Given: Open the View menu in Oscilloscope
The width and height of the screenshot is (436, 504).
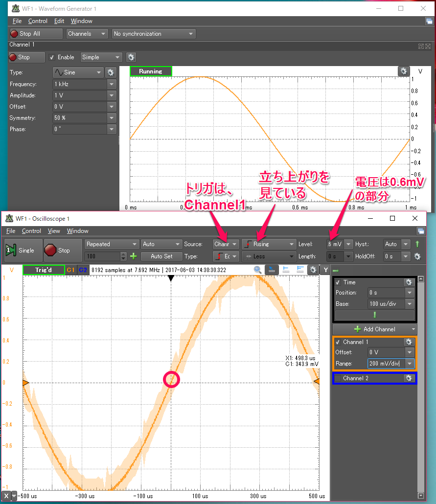Looking at the screenshot, I should (x=54, y=231).
